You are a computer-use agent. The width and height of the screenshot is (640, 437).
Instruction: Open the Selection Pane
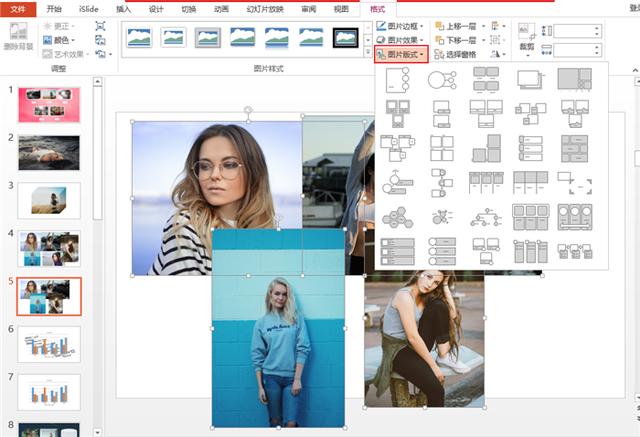click(x=456, y=54)
